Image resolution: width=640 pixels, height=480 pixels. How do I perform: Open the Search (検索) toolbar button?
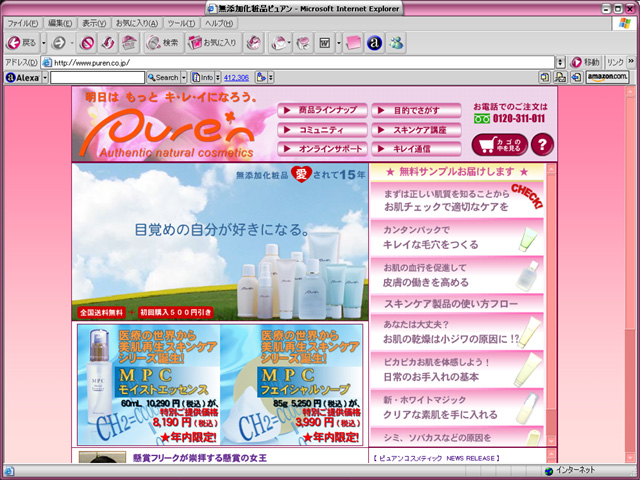[162, 43]
